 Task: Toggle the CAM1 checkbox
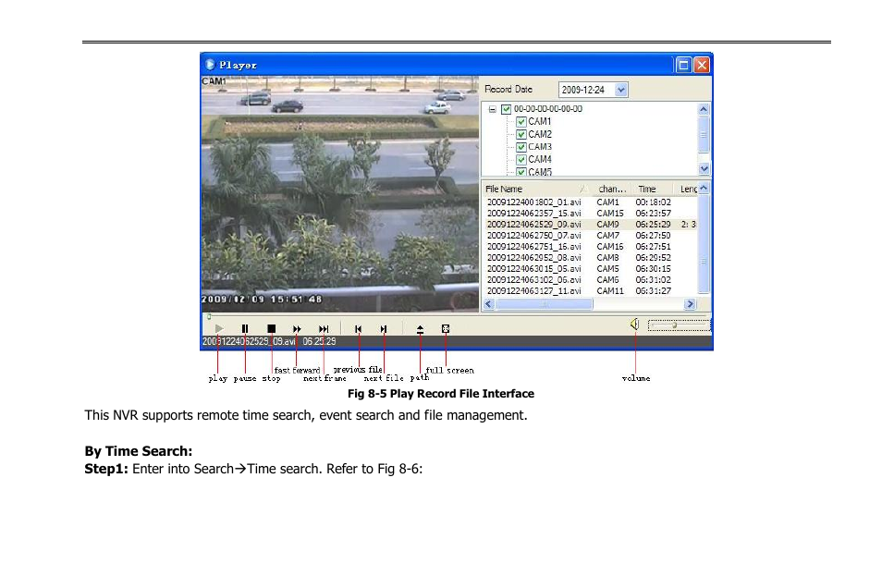click(521, 121)
